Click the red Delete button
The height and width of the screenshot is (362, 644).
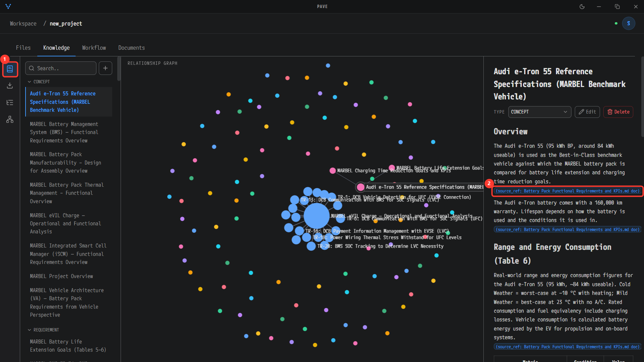pos(618,112)
